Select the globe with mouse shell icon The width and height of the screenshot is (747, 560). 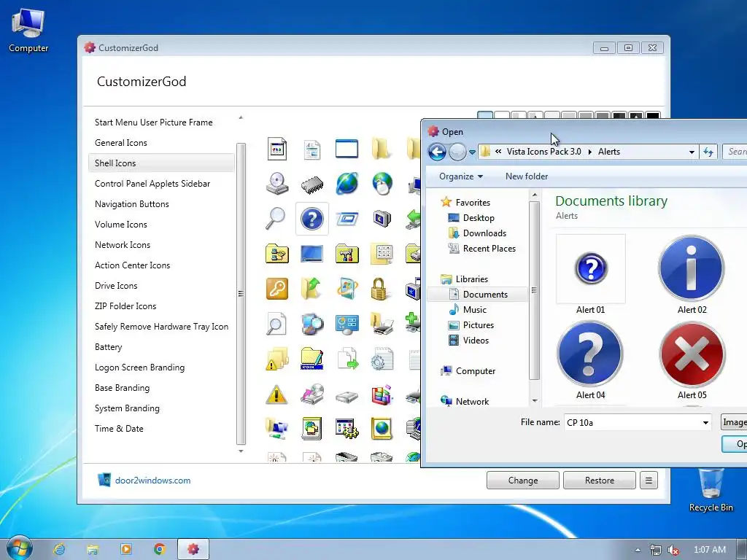tap(382, 183)
